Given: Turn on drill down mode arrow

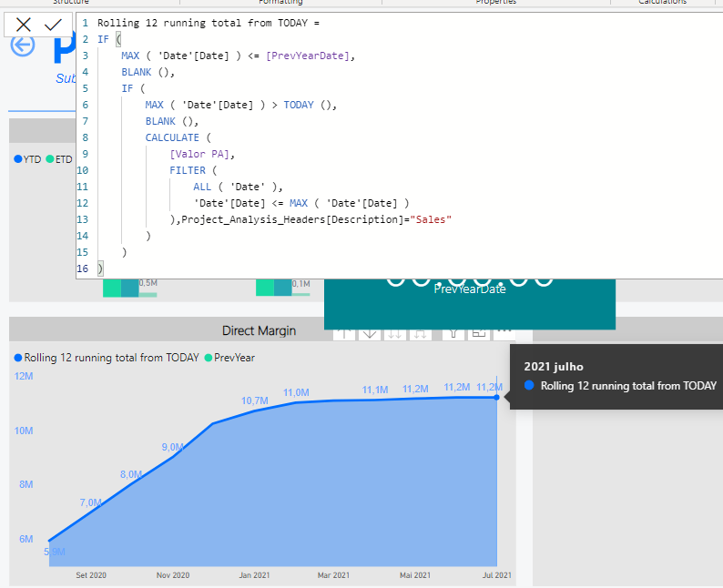Looking at the screenshot, I should (370, 334).
